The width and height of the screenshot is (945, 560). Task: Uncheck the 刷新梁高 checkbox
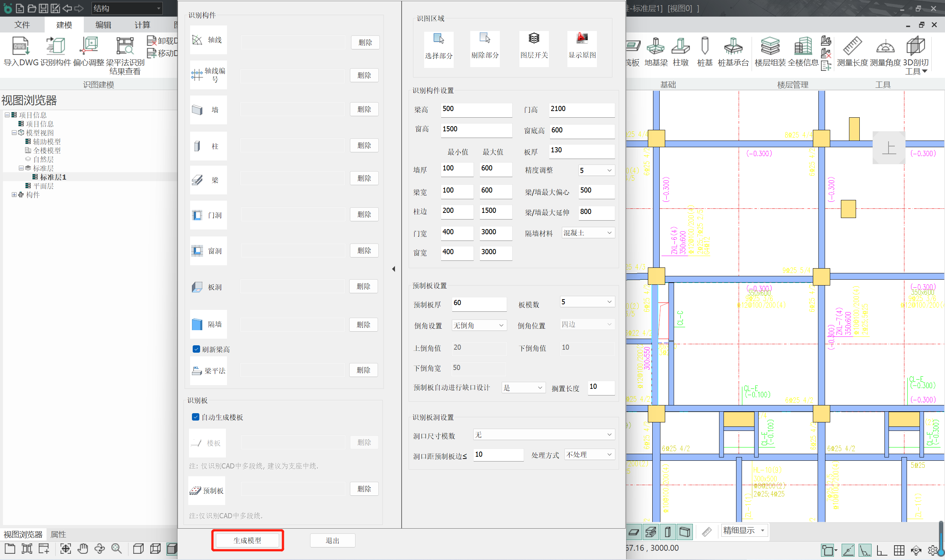pyautogui.click(x=196, y=349)
